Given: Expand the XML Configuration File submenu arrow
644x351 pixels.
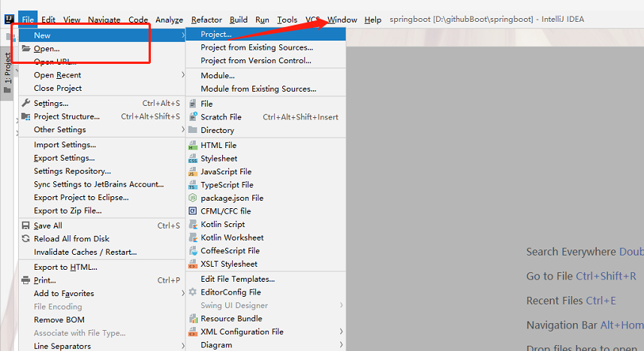Looking at the screenshot, I should tap(342, 331).
